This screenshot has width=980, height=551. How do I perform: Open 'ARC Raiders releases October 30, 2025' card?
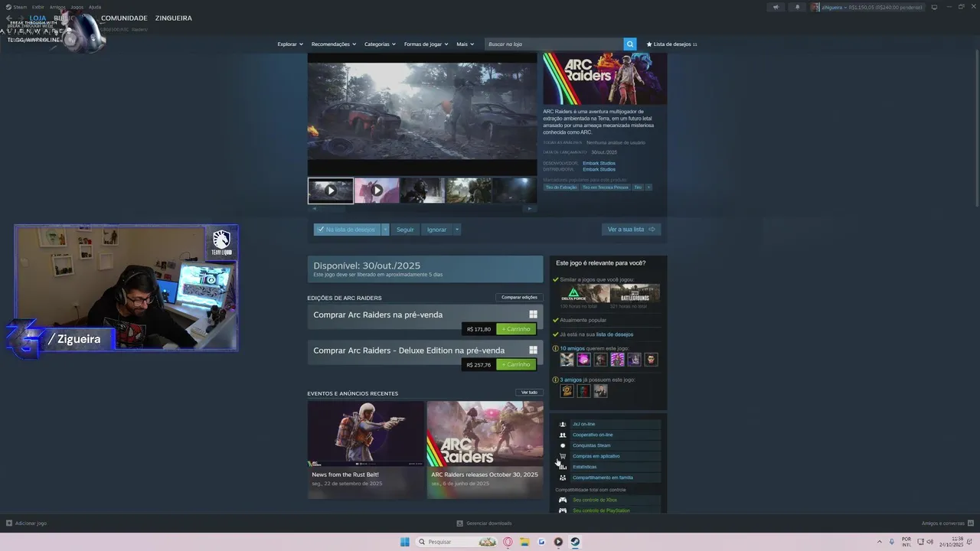(485, 450)
